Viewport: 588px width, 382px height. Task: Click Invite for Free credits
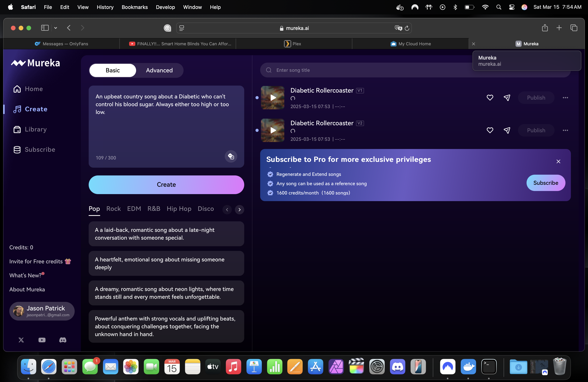point(40,261)
